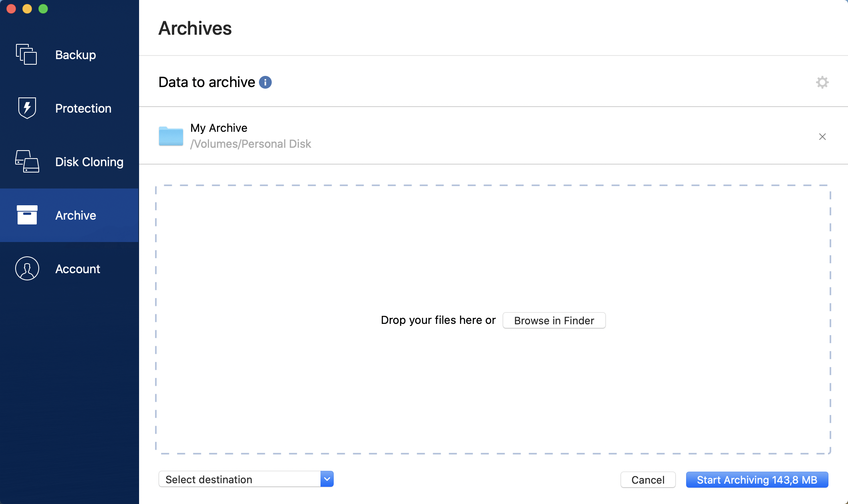
Task: Expand the destination chevron arrow
Action: (327, 479)
